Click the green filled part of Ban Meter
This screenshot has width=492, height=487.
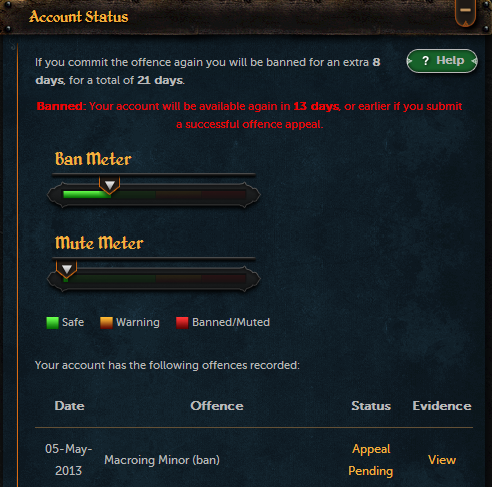click(87, 194)
